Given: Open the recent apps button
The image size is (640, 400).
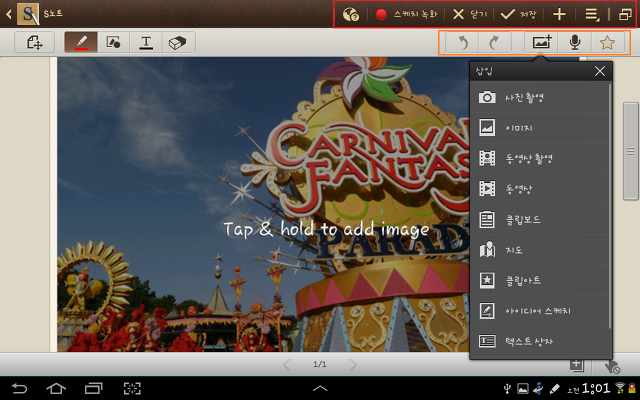Looking at the screenshot, I should 93,388.
